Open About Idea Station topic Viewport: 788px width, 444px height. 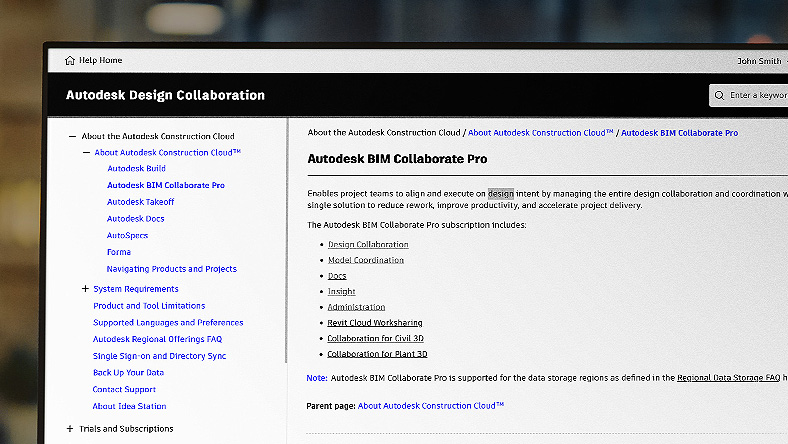point(129,406)
